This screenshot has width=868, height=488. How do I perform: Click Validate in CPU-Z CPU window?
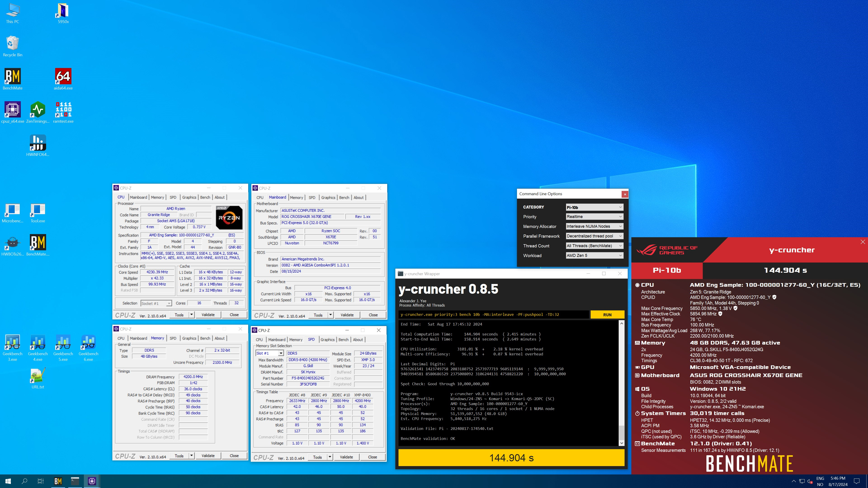(x=208, y=314)
